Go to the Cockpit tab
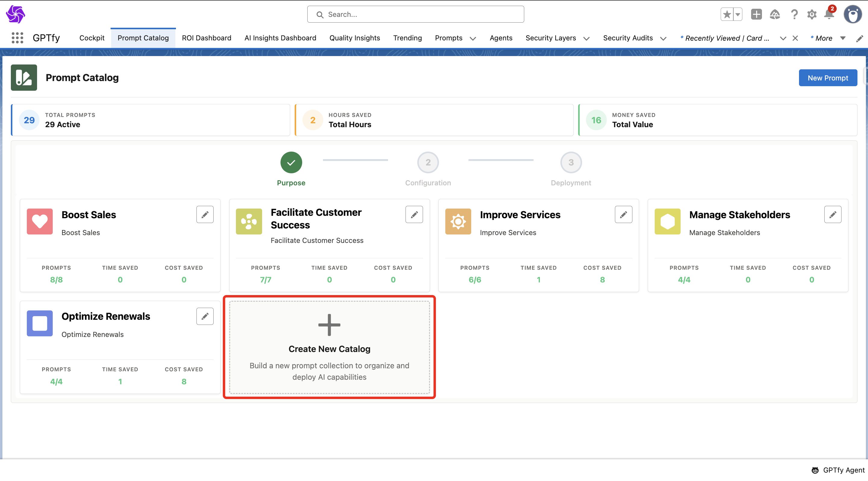Screen dimensions: 868x481 [92, 38]
